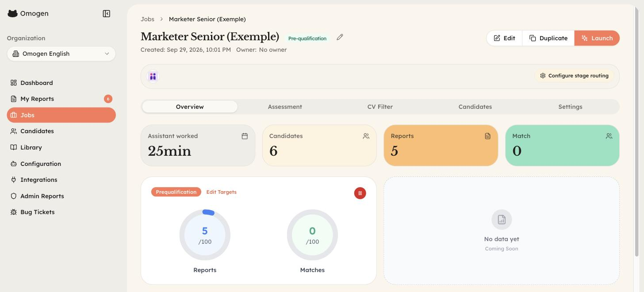Click the "No owner" text
This screenshot has width=644, height=292.
(x=273, y=50)
